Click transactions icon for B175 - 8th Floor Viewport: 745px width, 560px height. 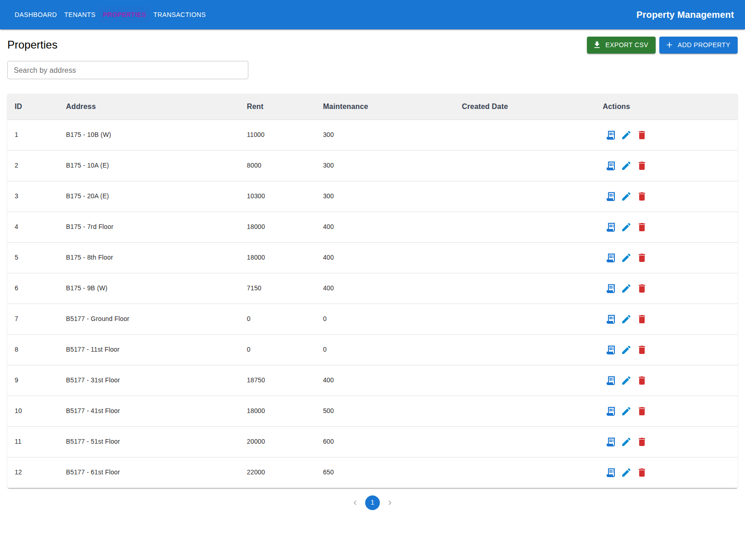tap(611, 257)
